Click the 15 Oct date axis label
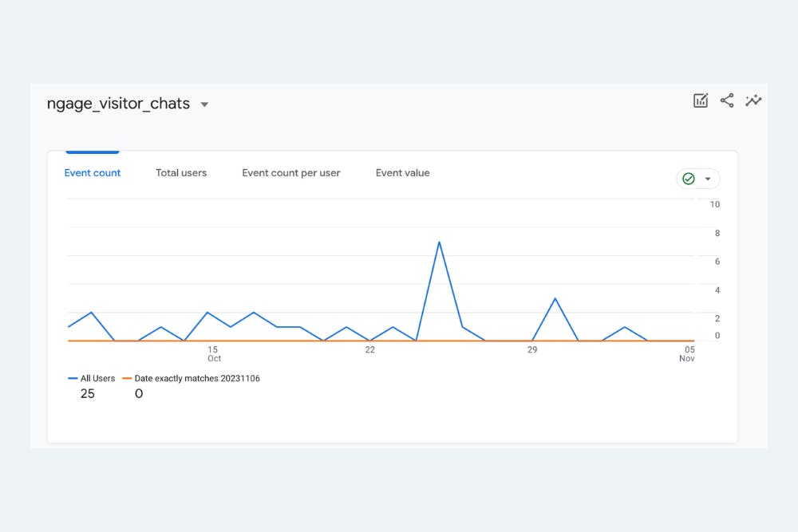This screenshot has width=798, height=532. tap(213, 353)
